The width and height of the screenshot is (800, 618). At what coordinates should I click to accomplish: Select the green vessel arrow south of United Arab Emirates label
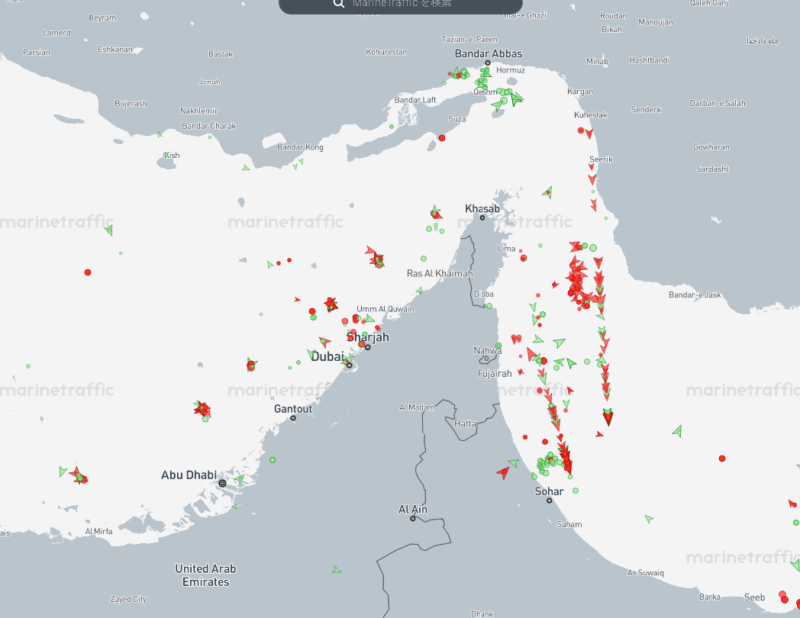[337, 570]
